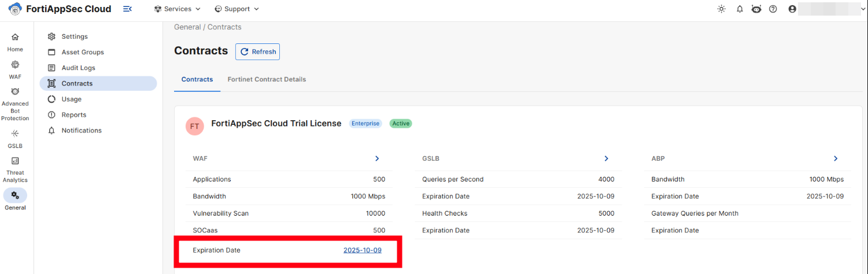Open Settings in the General menu
The width and height of the screenshot is (868, 274).
click(98, 36)
